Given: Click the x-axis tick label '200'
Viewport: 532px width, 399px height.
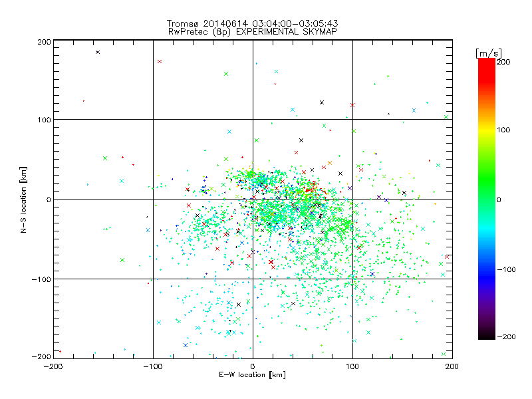Looking at the screenshot, I should (x=452, y=366).
